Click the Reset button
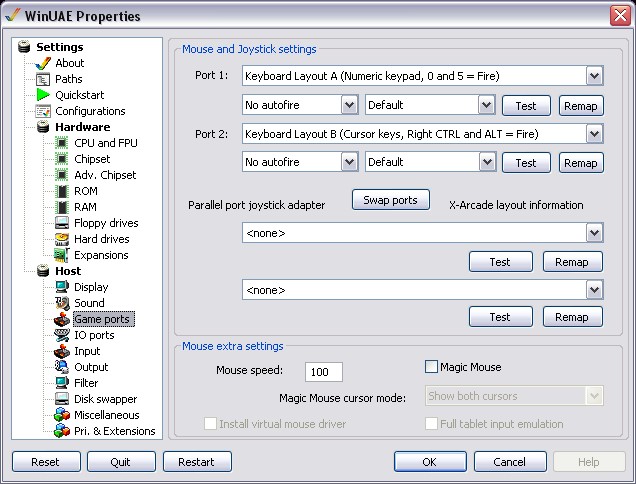This screenshot has height=484, width=636. [46, 462]
